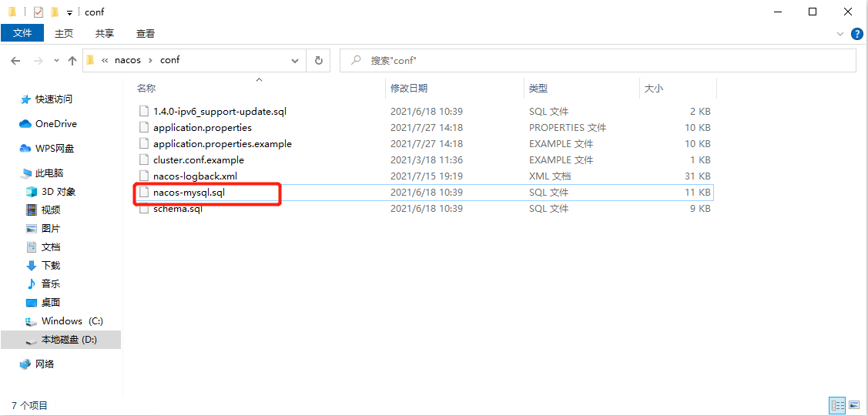Click file icon of application.properties
Screen dimensions: 868x416
tap(144, 127)
